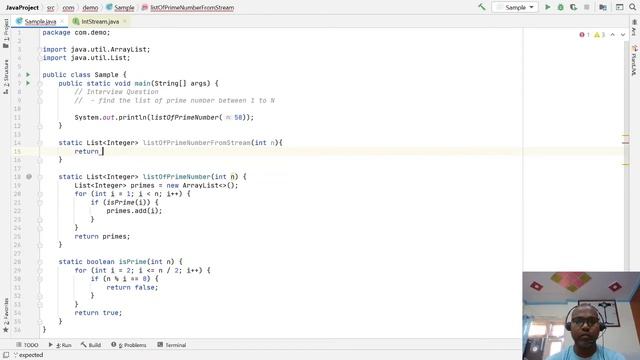
Task: Open the PlantUML tool window on right stripe
Action: click(x=634, y=60)
